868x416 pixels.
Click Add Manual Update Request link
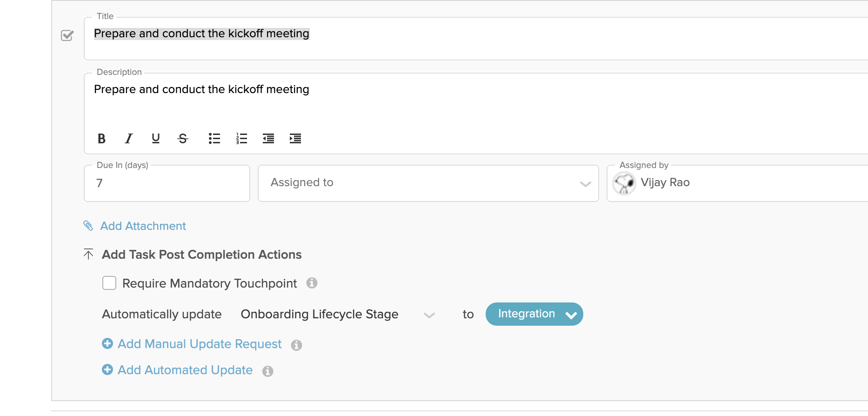pos(200,344)
